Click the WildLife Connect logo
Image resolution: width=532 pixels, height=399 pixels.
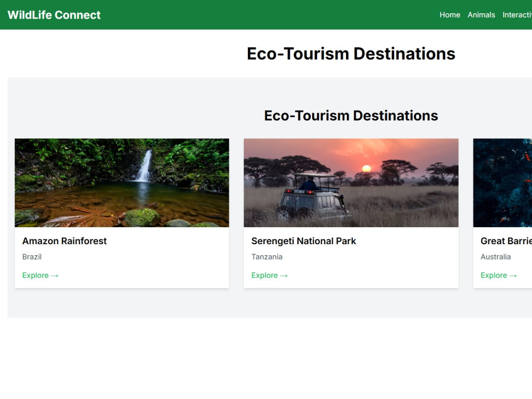click(x=54, y=15)
